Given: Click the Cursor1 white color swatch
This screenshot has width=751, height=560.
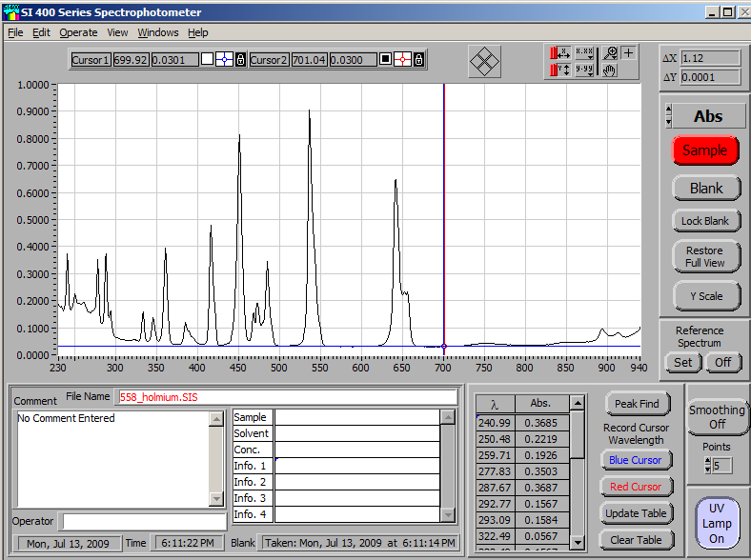Looking at the screenshot, I should 207,60.
